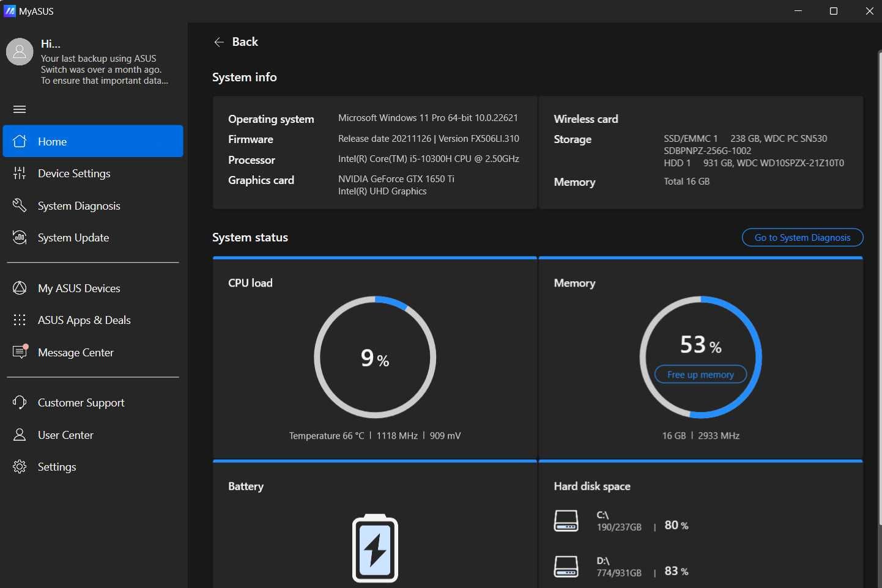This screenshot has width=882, height=588.
Task: Click the Back label
Action: tap(245, 42)
